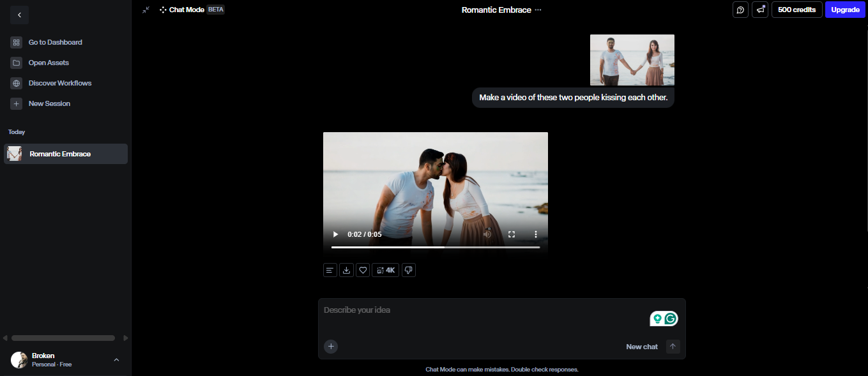This screenshot has height=376, width=868.
Task: Play the generated video
Action: (x=335, y=234)
